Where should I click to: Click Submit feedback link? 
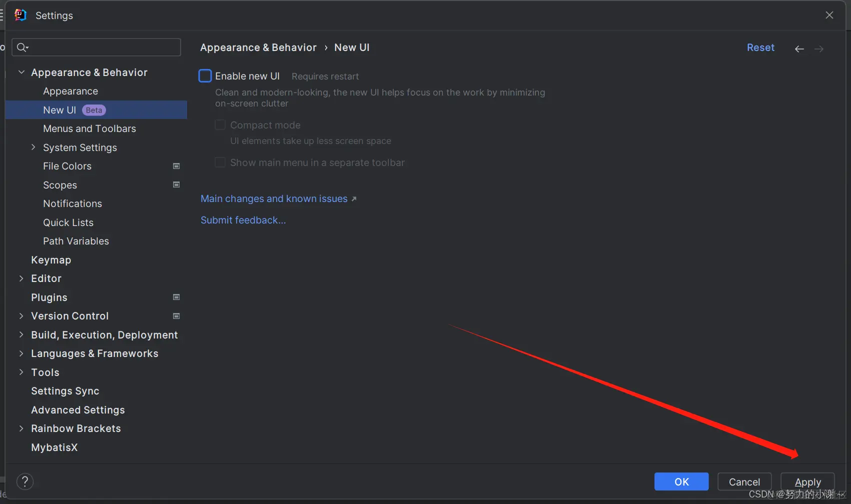(243, 220)
